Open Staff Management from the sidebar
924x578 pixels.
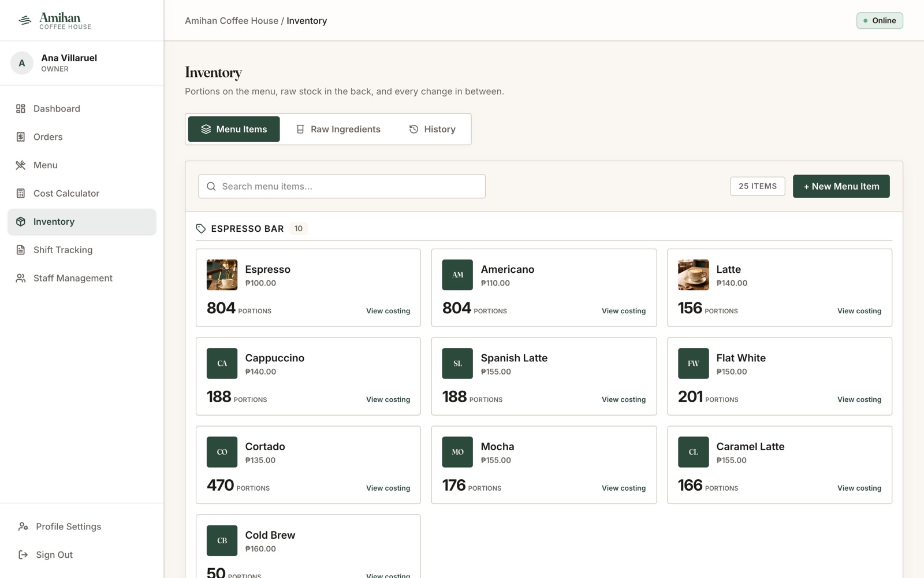[x=81, y=279]
